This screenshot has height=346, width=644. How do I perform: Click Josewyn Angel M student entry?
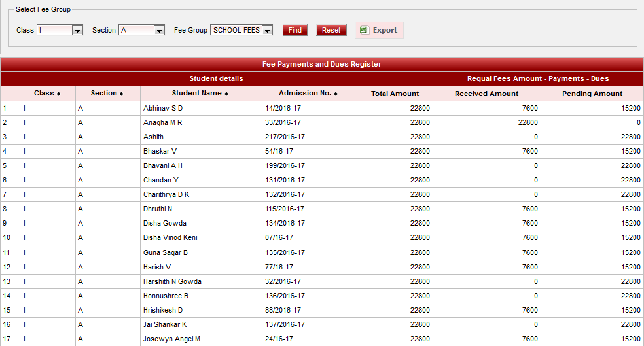click(171, 339)
